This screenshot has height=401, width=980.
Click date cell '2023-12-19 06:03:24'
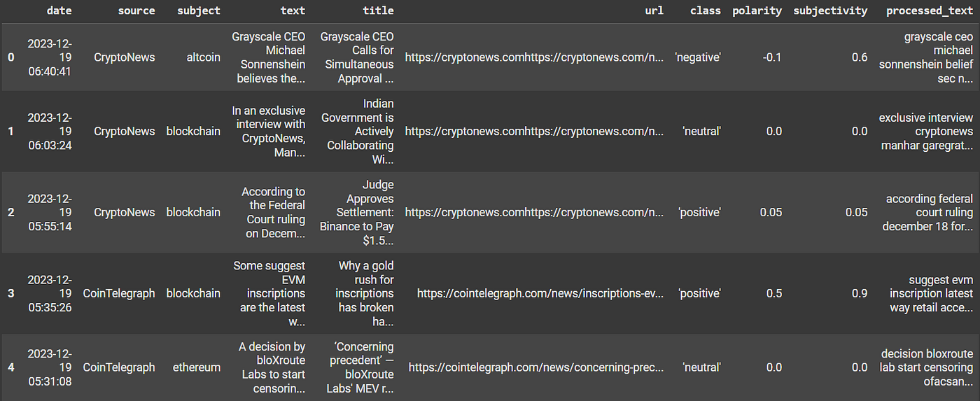pyautogui.click(x=49, y=131)
